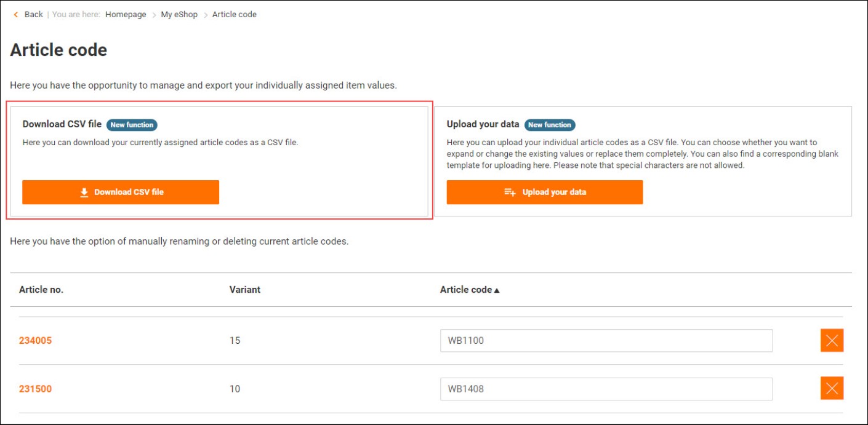
Task: Click New function badge beside Upload your data
Action: pyautogui.click(x=550, y=125)
